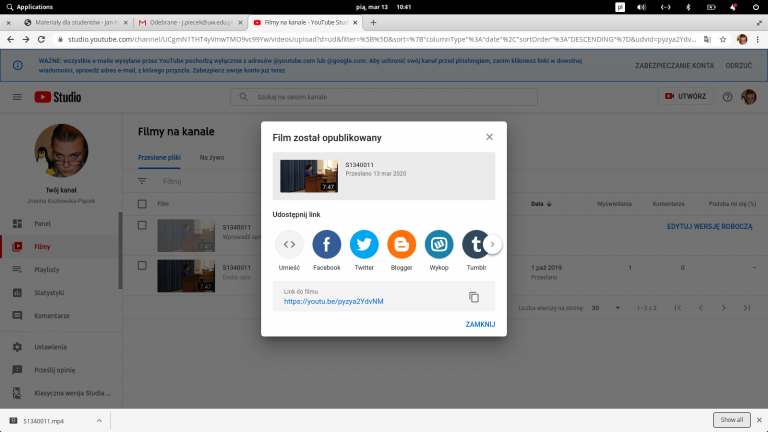Open the help question mark icon

(x=727, y=97)
